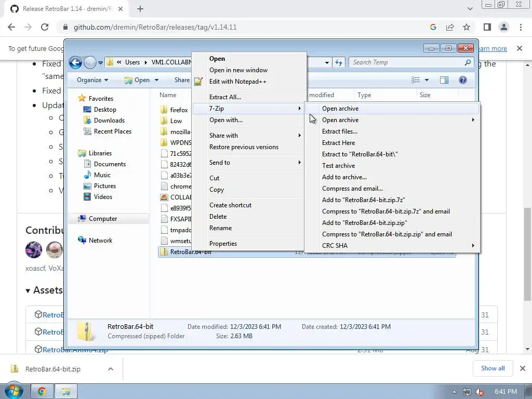Open RetroBar.64-bit.zip in downloads bar

point(53,369)
